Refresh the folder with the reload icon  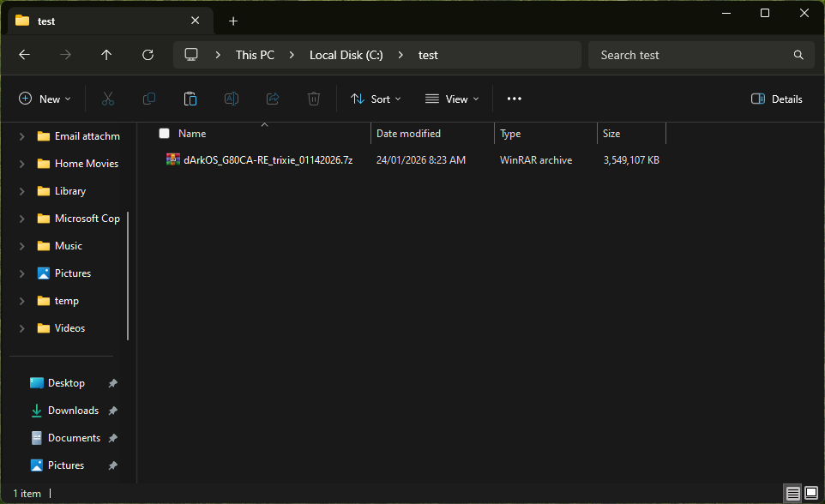click(148, 55)
